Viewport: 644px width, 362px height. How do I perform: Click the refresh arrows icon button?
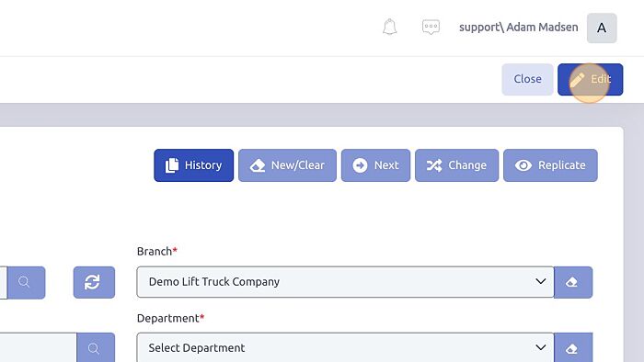click(94, 282)
